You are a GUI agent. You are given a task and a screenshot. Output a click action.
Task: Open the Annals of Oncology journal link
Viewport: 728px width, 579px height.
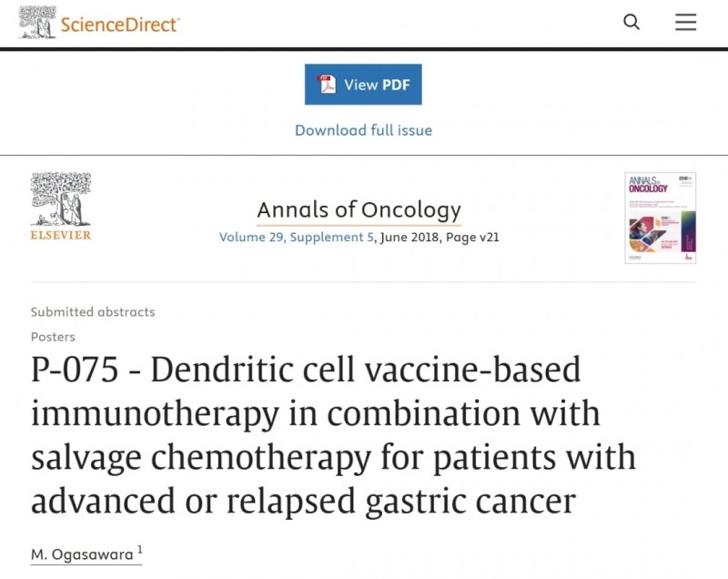point(359,210)
